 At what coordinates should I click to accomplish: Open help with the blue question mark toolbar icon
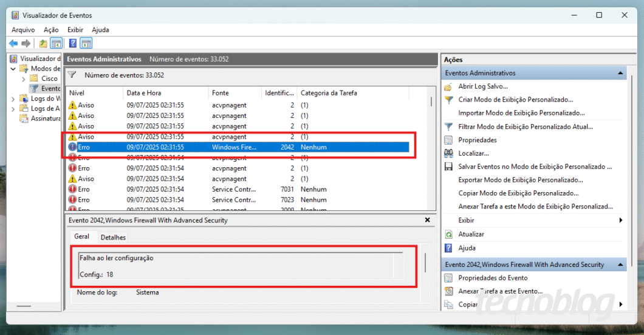(x=73, y=43)
